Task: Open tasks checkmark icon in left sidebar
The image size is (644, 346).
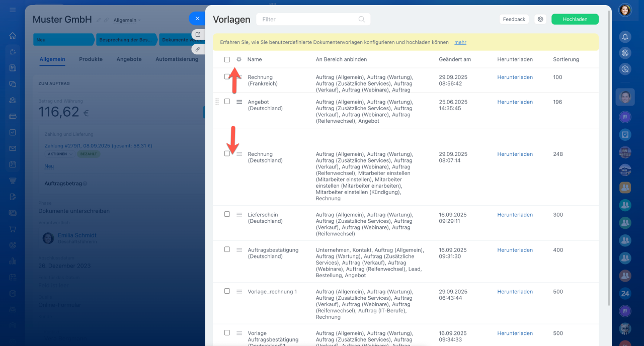Action: point(13,132)
